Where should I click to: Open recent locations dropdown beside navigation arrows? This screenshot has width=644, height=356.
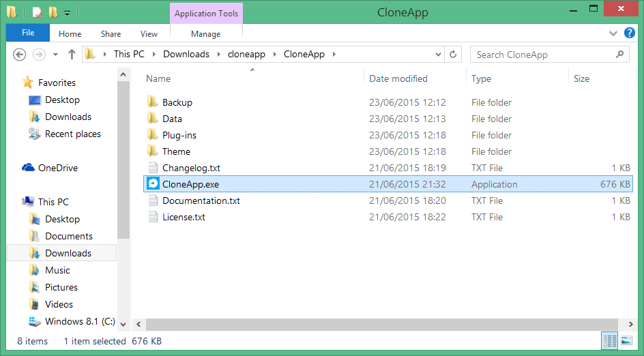(x=55, y=54)
